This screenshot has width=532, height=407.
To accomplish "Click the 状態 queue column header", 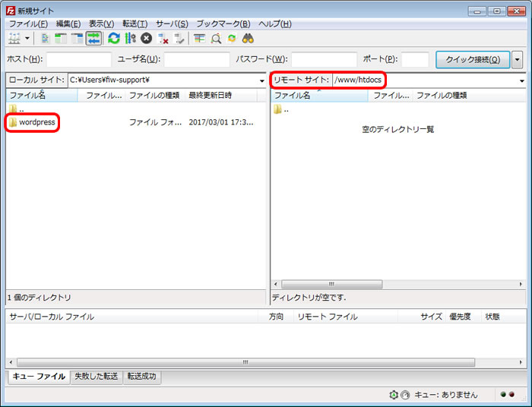I will [x=503, y=317].
